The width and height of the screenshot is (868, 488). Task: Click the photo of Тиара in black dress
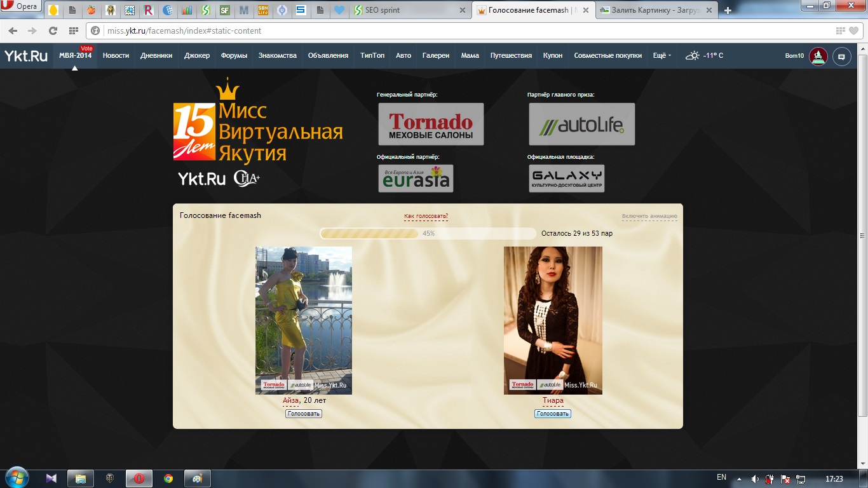tap(553, 320)
